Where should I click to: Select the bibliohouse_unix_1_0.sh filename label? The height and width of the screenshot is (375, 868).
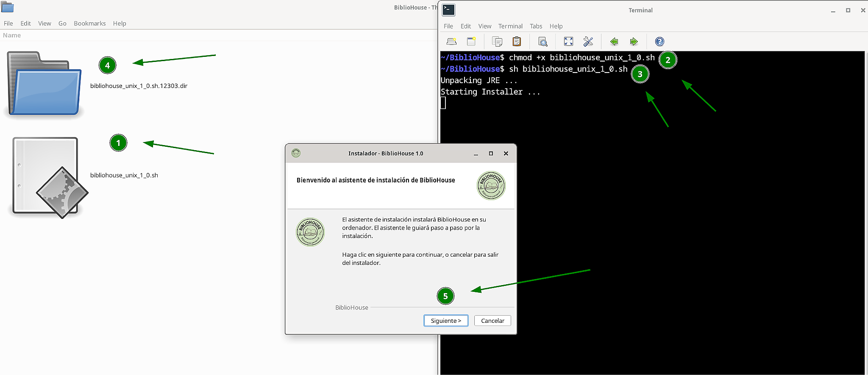124,175
